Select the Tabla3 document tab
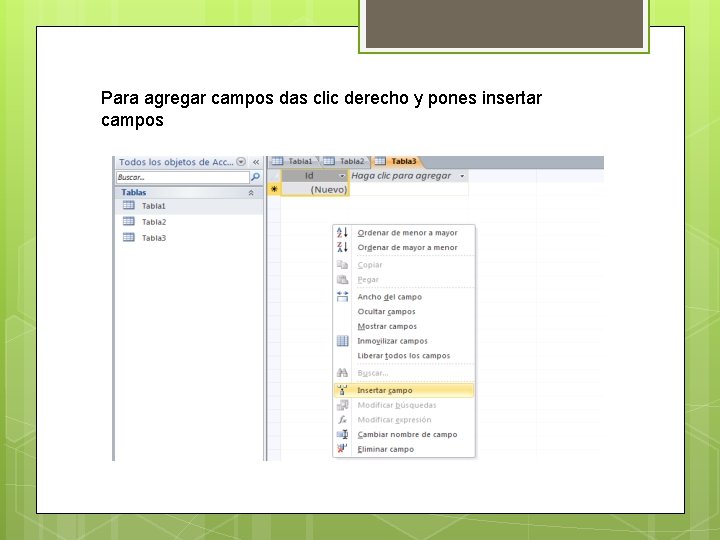Screen dimensions: 720x540 click(397, 161)
